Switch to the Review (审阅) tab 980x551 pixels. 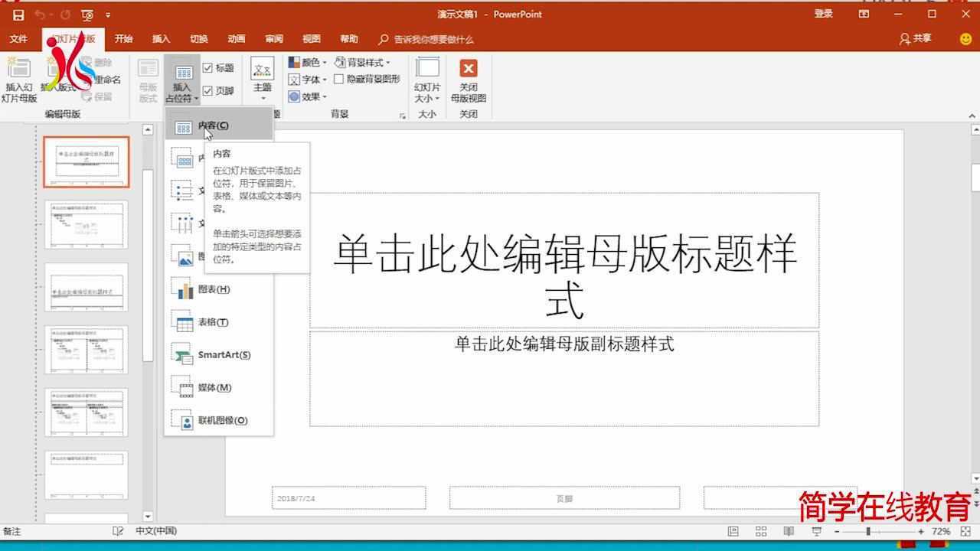tap(273, 39)
